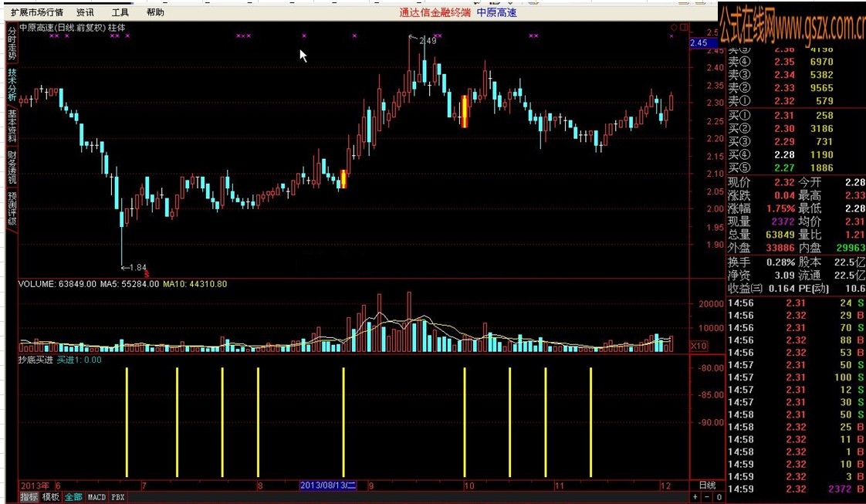
Task: Click the 通达信金融终端 title text
Action: tap(435, 12)
